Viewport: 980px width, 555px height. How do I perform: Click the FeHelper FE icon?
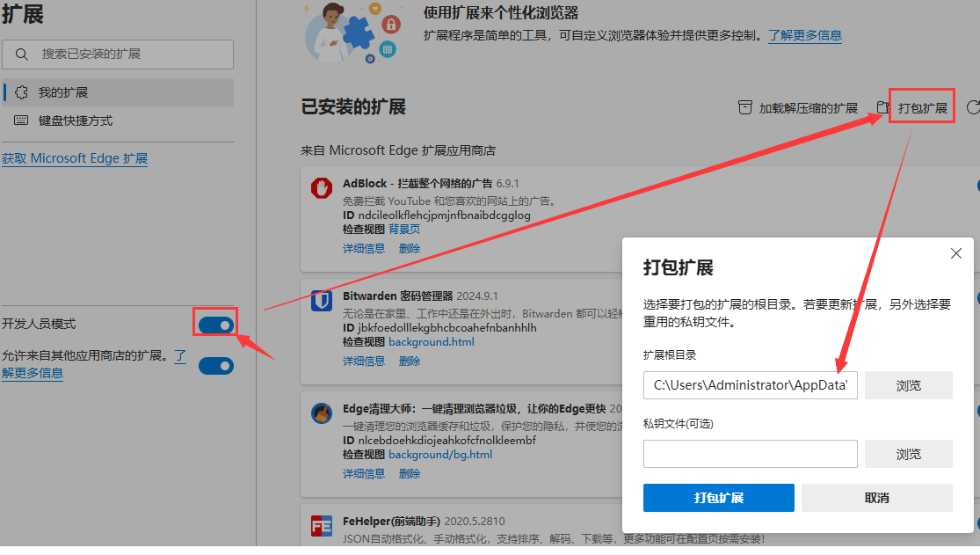[x=322, y=526]
